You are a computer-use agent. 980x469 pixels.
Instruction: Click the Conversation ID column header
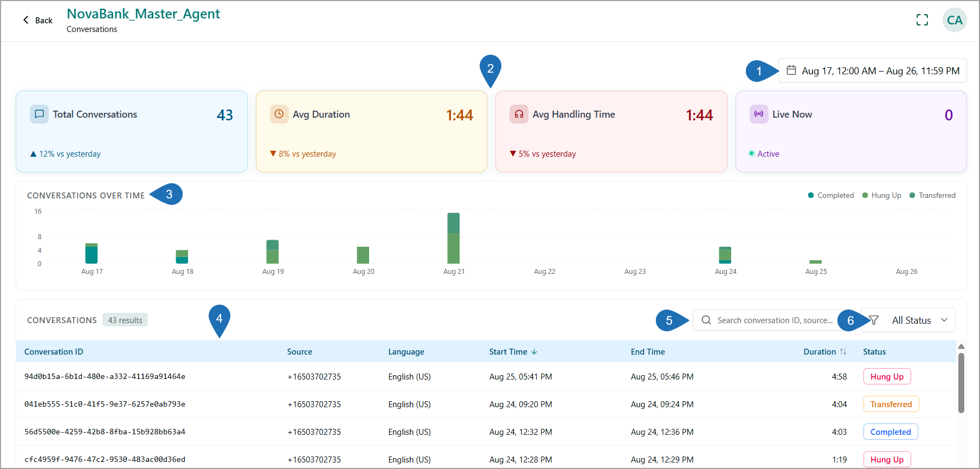54,352
